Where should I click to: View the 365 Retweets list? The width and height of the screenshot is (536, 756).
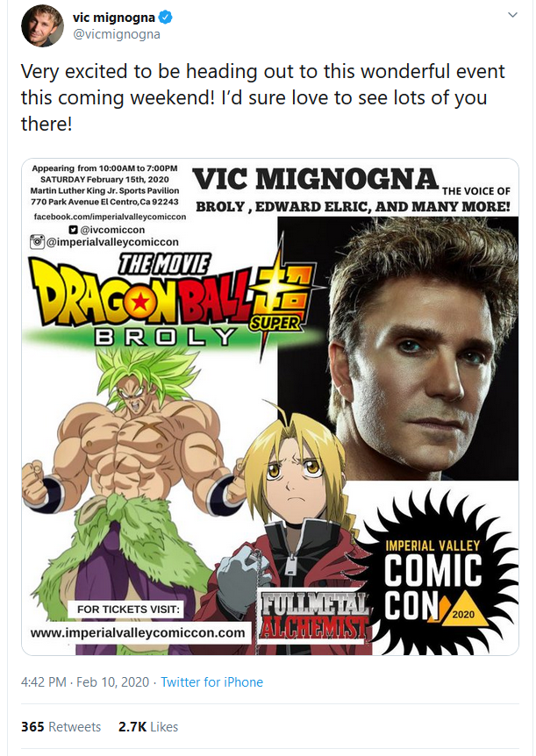point(61,726)
